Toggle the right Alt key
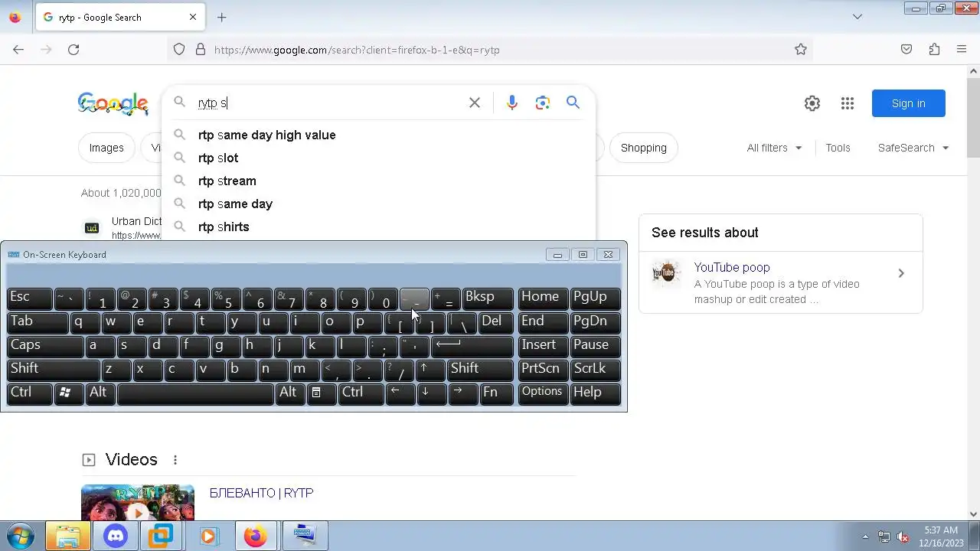The height and width of the screenshot is (551, 980). tap(290, 393)
